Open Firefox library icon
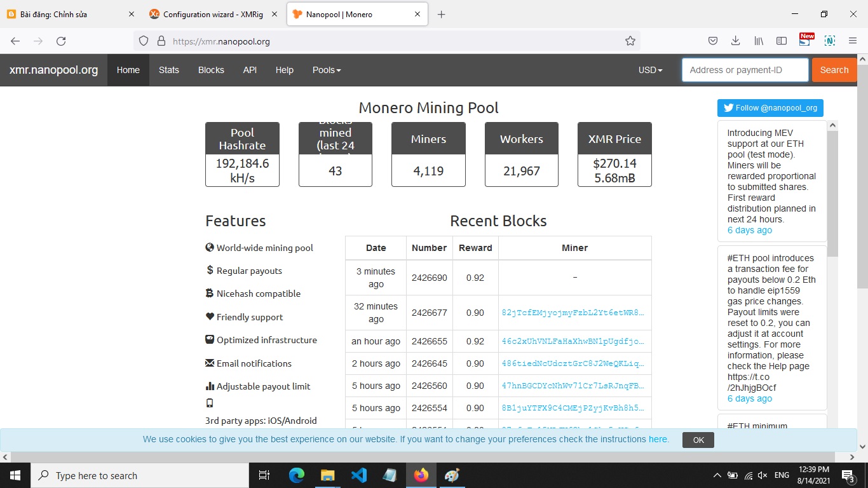Screen dimensions: 868x488 tap(759, 41)
